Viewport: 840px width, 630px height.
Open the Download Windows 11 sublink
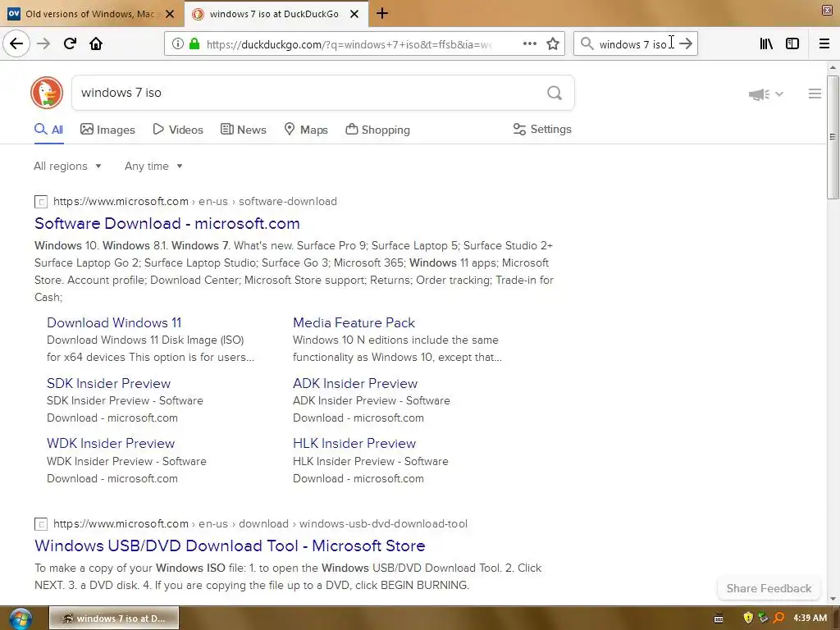[x=114, y=322]
